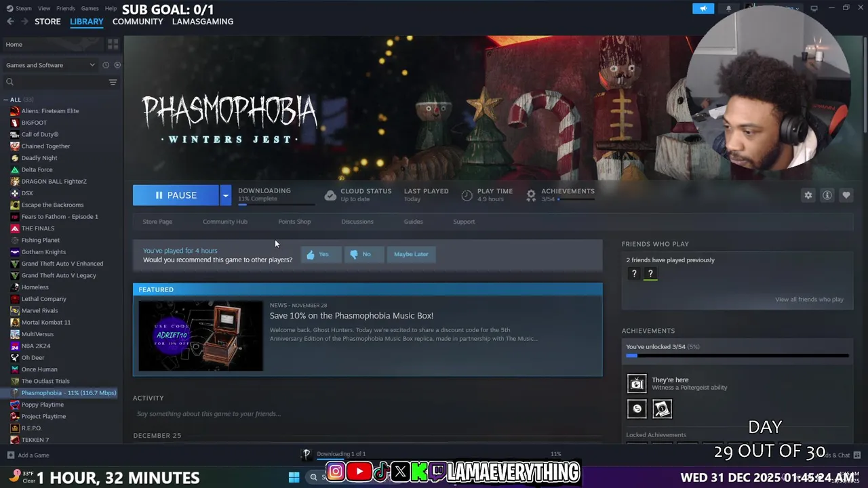Open the second small unlocked achievement icon
Screen dimensions: 868x488
[662, 409]
